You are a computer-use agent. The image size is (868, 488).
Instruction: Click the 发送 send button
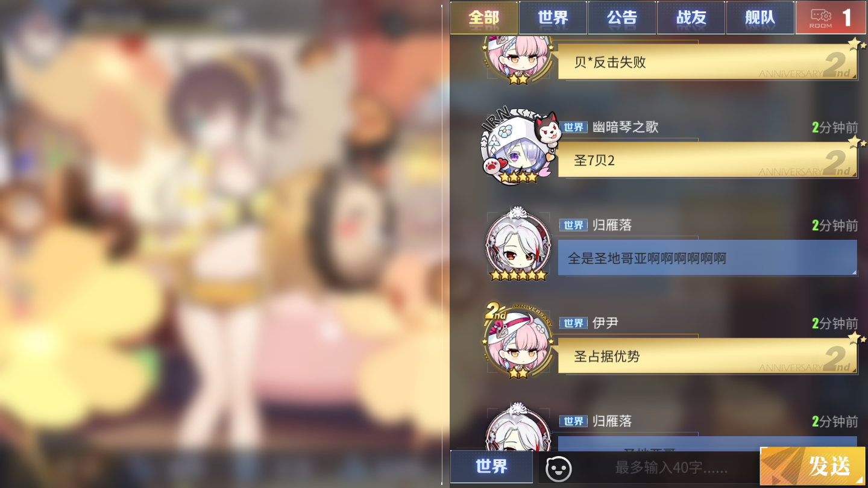[814, 466]
